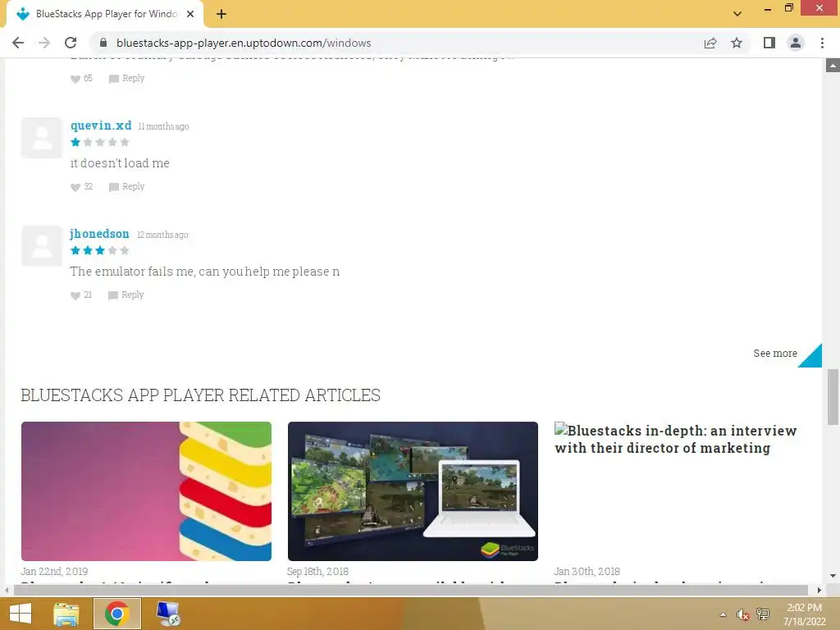Click jhonedson's three-star rating
The height and width of the screenshot is (630, 840).
tap(99, 250)
